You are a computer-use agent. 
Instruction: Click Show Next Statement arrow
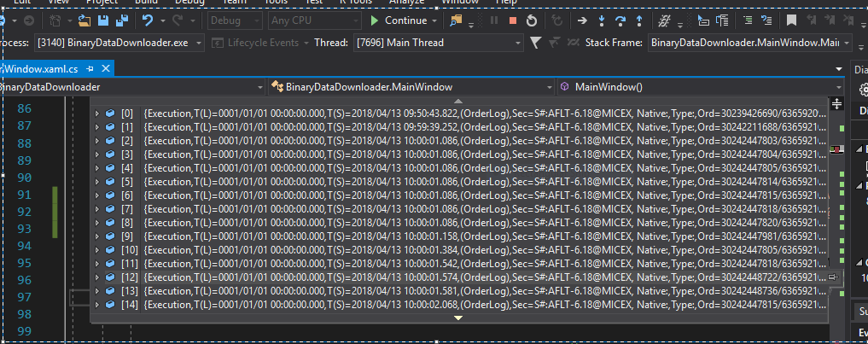[x=582, y=20]
